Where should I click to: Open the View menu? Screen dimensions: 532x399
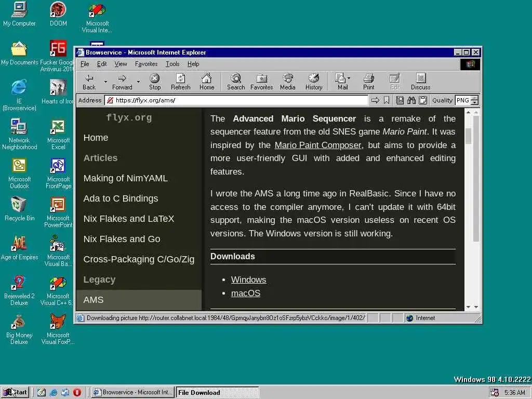121,64
